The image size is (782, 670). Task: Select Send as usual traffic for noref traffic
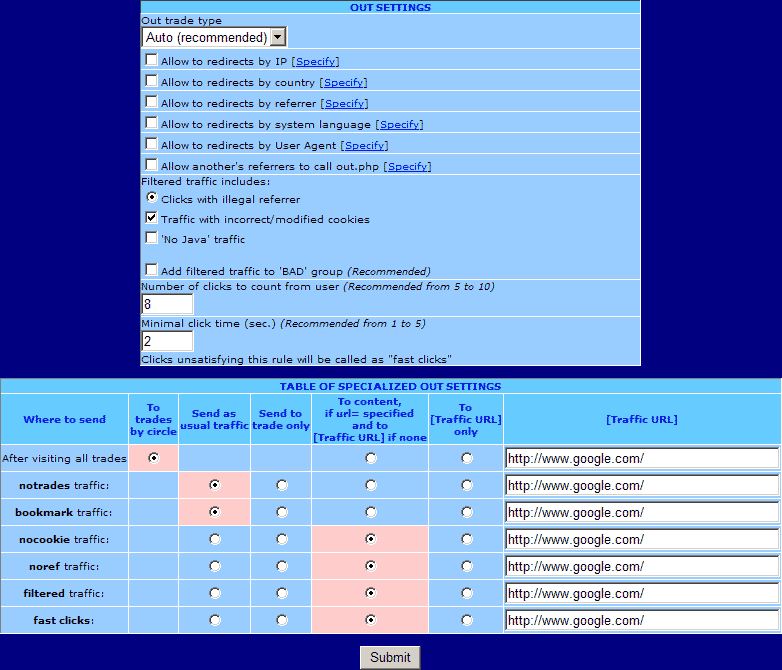pyautogui.click(x=215, y=566)
